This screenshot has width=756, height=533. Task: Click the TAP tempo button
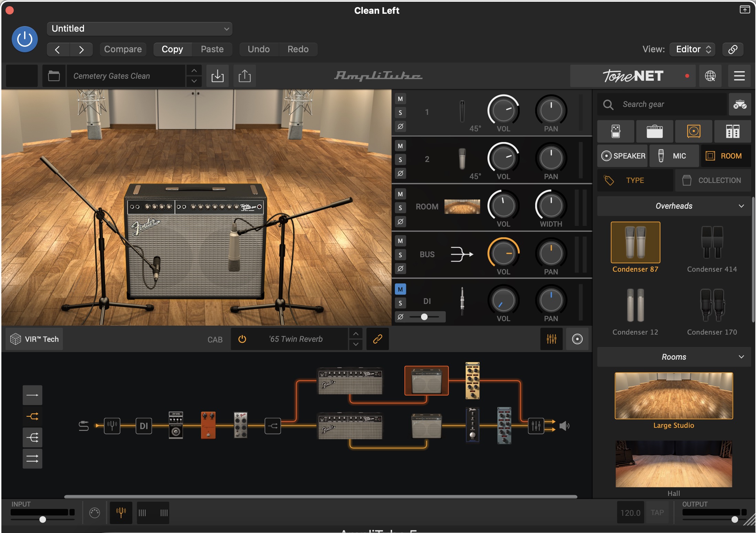(x=657, y=513)
